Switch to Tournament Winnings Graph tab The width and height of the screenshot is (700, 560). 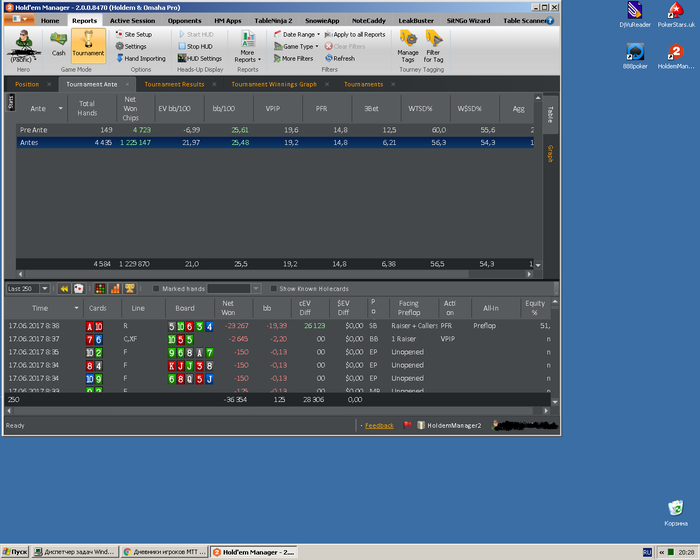click(274, 84)
